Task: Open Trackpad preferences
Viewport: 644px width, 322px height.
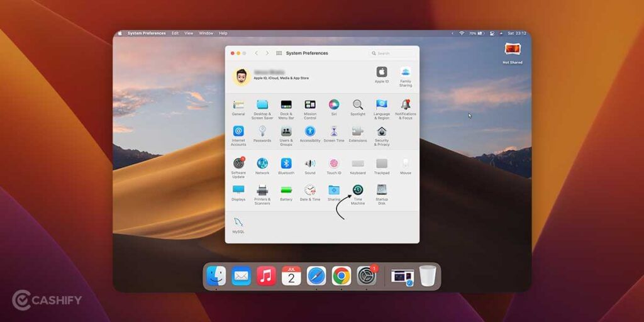Action: [382, 166]
